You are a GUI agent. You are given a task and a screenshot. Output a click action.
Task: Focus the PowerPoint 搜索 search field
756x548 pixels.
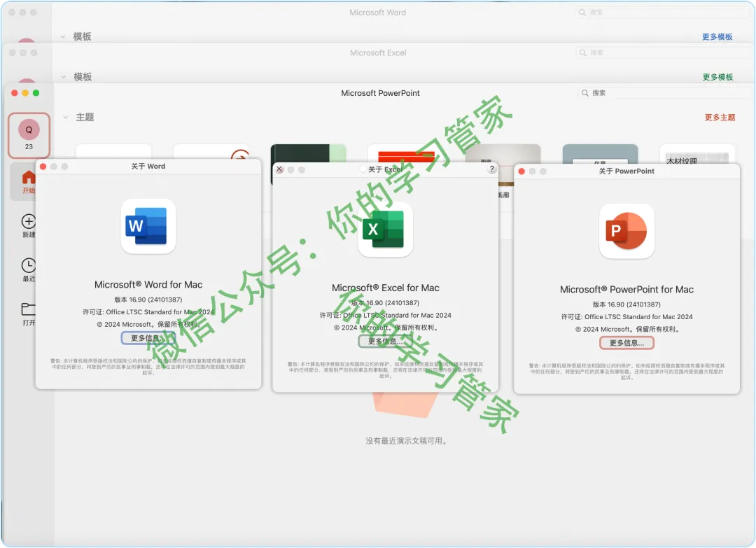(664, 93)
